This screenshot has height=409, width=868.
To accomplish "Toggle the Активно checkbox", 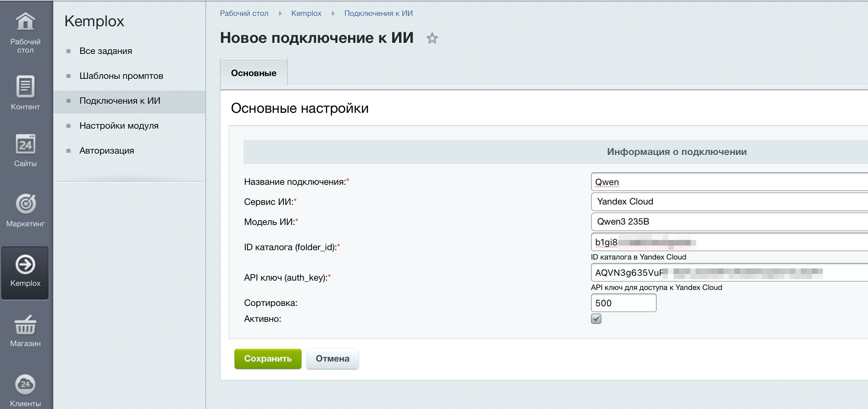I will 596,319.
